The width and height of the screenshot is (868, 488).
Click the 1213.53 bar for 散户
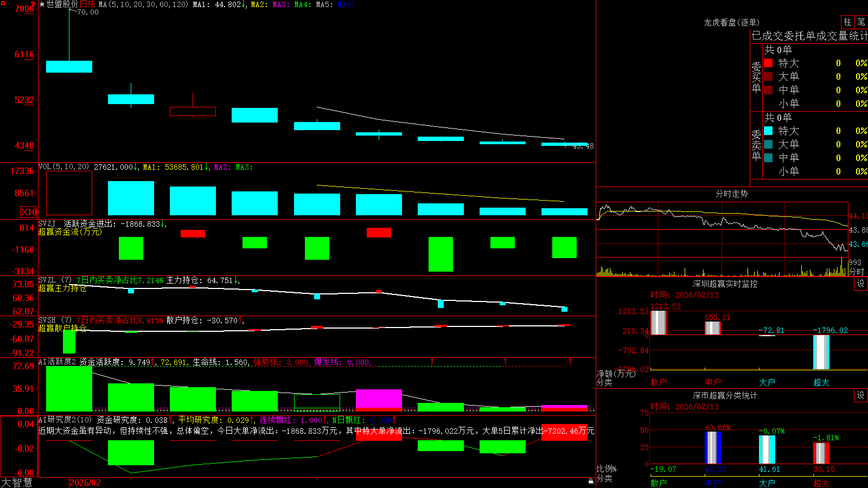(659, 323)
